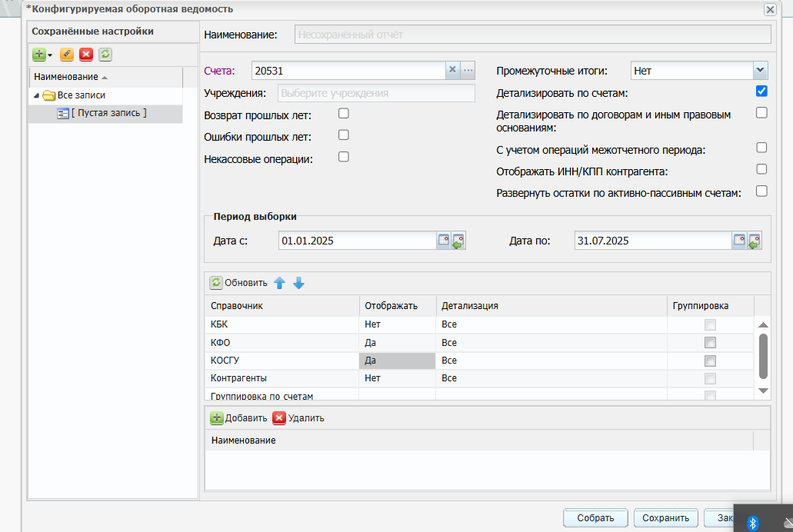Open account selection with the ellipsis button
Screen dimensions: 793x532
tap(468, 70)
